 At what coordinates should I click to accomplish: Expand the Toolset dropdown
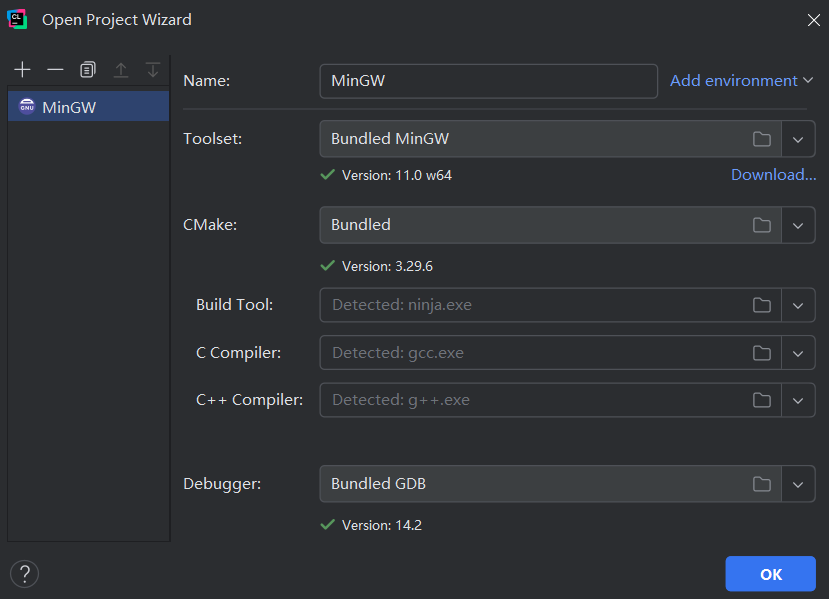coord(798,139)
